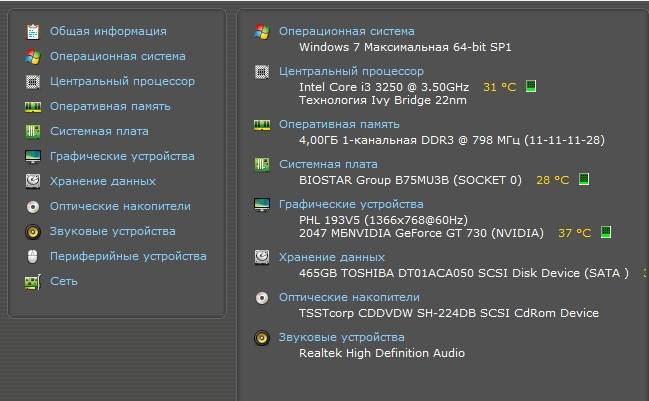
Task: Follow Операционная система heading link in summary
Action: click(x=347, y=31)
